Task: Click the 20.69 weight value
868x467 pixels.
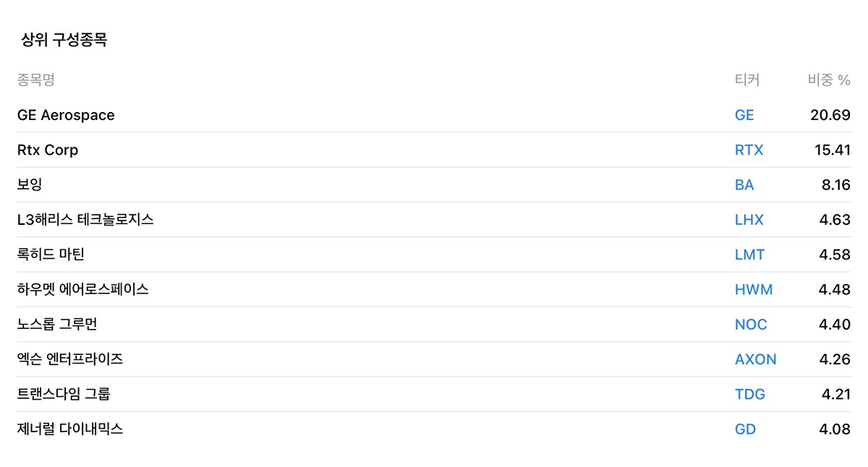Action: click(x=830, y=115)
